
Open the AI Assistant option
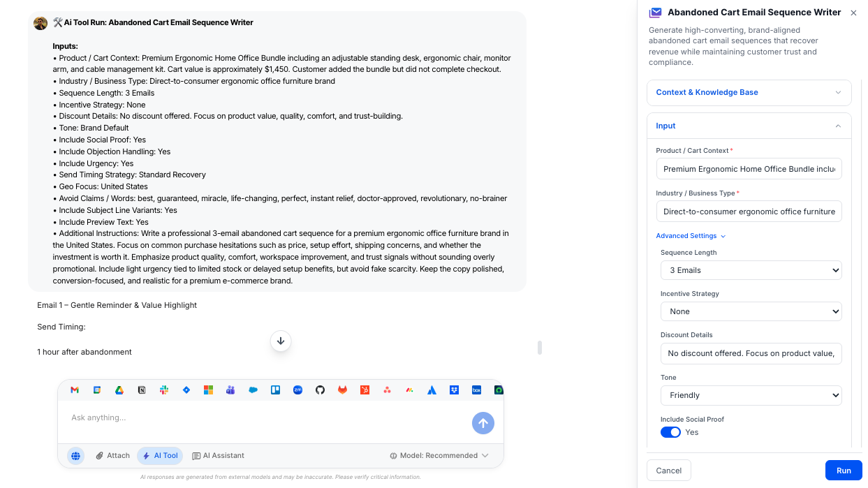pos(218,455)
